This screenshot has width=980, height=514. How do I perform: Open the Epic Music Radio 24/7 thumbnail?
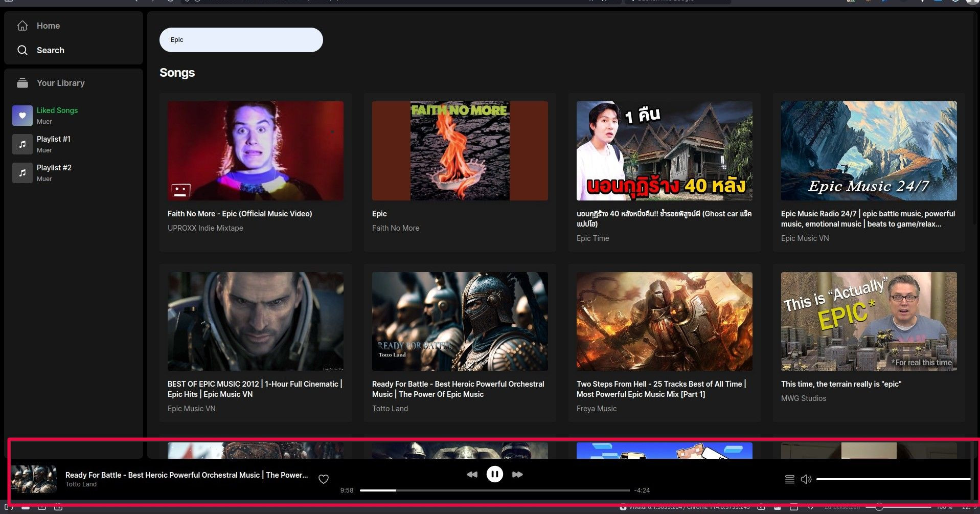(x=869, y=151)
